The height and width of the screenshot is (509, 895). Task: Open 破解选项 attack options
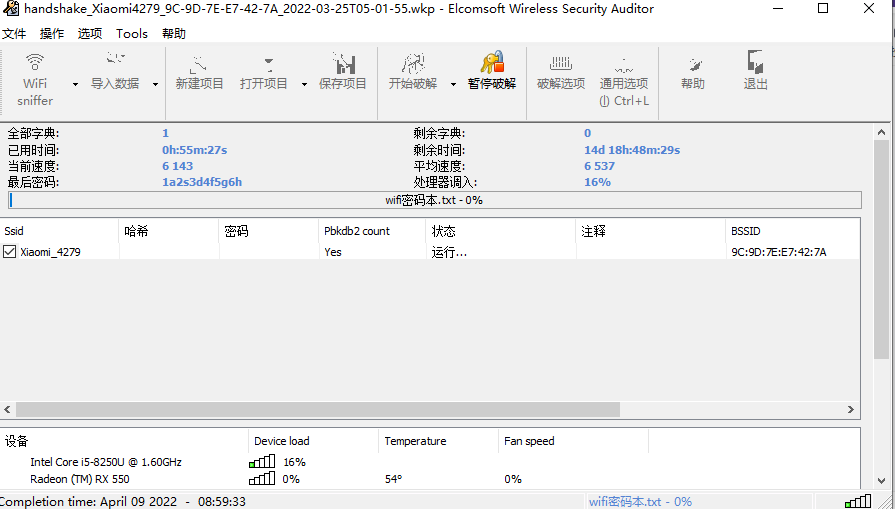pos(561,71)
